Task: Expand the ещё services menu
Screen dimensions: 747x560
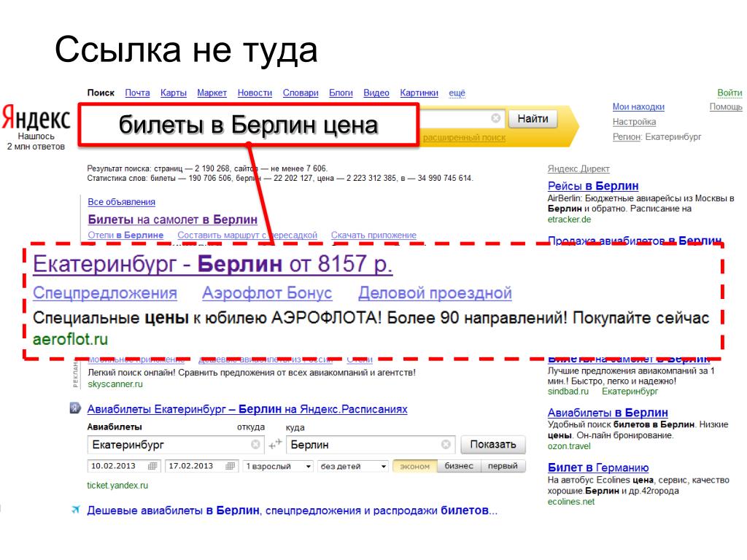Action: (457, 93)
